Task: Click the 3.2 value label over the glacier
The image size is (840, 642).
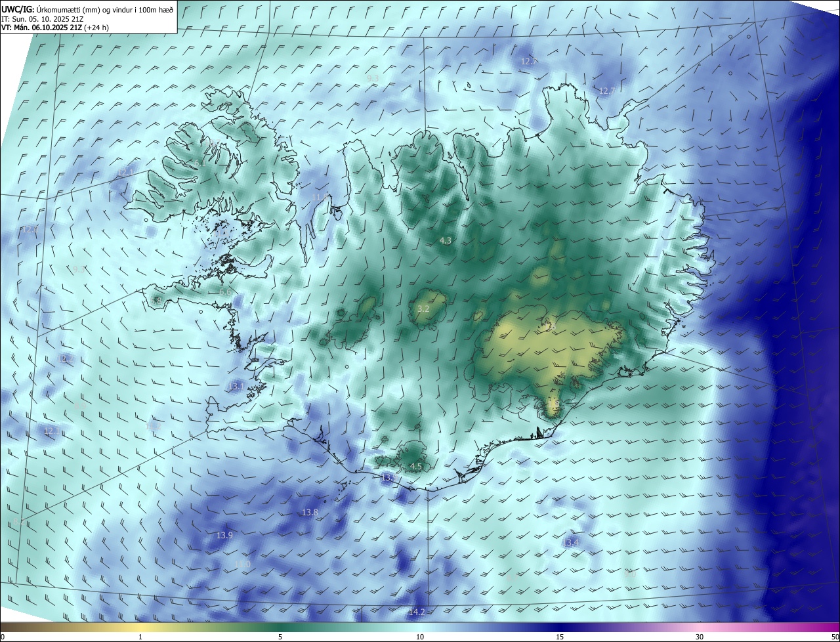Action: tap(423, 309)
